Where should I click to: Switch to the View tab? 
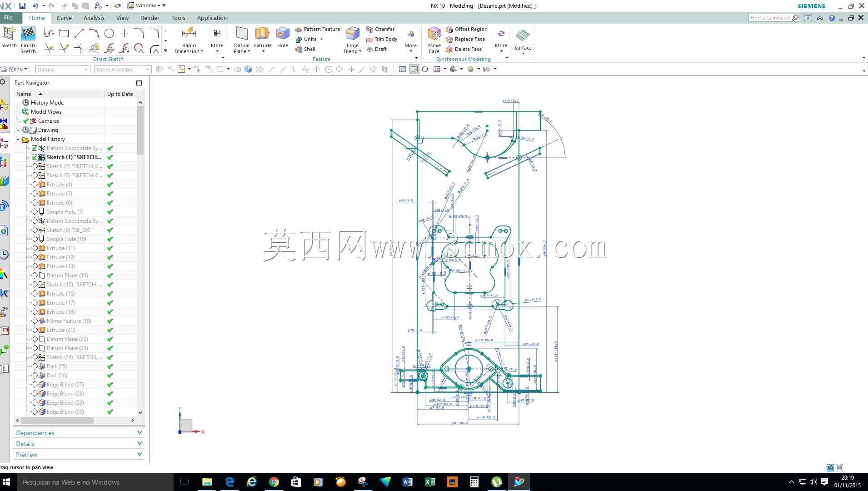(122, 18)
